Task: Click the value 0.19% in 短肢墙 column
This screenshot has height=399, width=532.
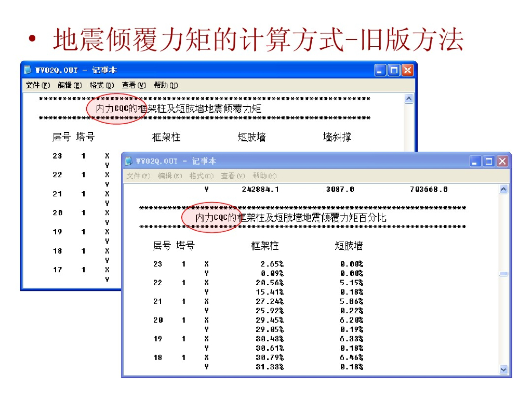Action: pos(352,329)
